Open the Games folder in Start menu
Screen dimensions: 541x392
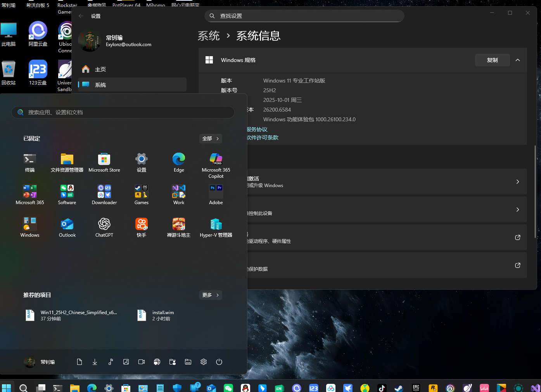tap(142, 195)
